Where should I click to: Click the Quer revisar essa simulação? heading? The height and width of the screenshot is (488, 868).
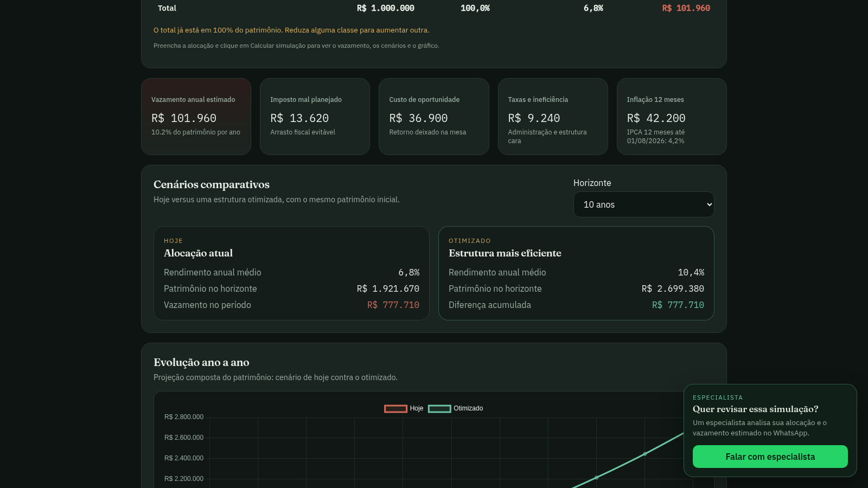[755, 409]
